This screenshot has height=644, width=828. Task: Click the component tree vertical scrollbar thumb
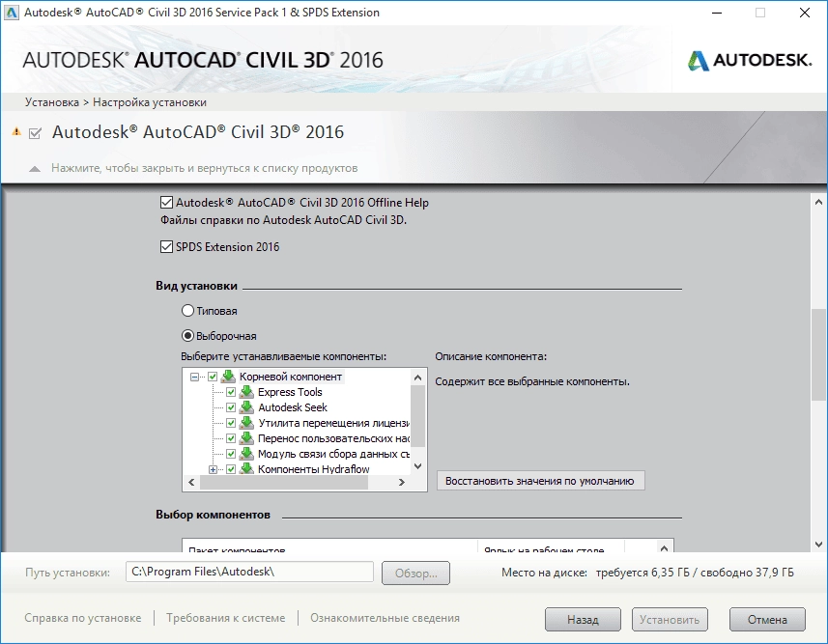(417, 415)
